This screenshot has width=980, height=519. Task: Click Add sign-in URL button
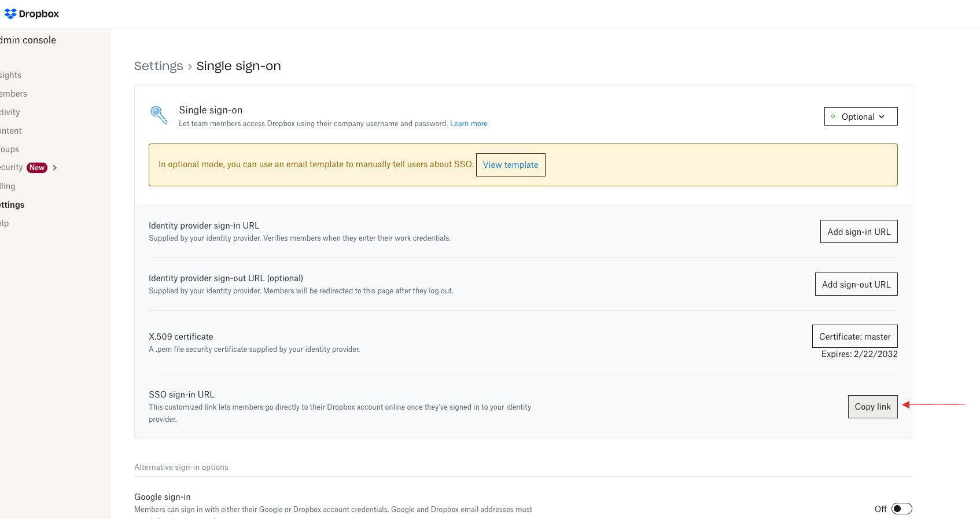point(859,231)
